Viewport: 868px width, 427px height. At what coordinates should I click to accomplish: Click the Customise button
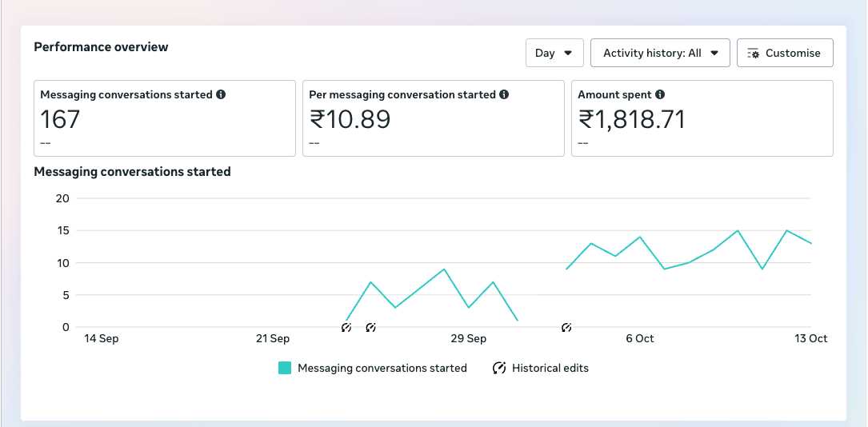[x=784, y=53]
